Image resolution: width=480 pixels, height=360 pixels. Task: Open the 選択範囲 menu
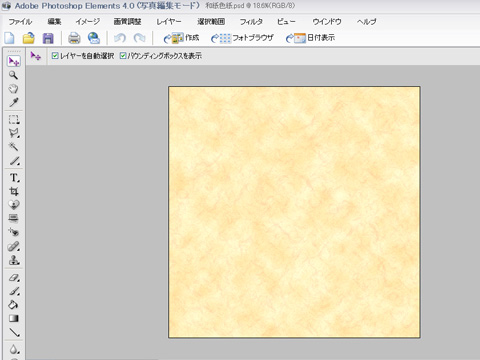pos(211,22)
